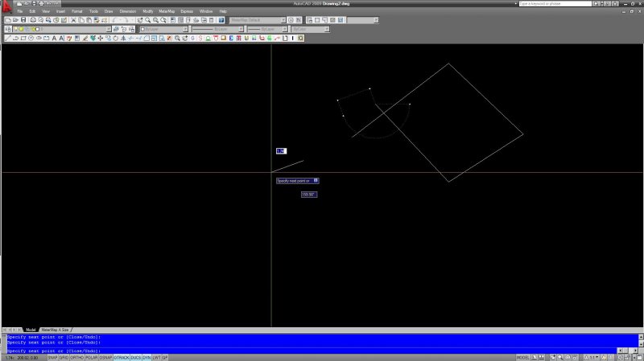This screenshot has height=361, width=644.
Task: Select the Line draw tool
Action: pyautogui.click(x=8, y=38)
